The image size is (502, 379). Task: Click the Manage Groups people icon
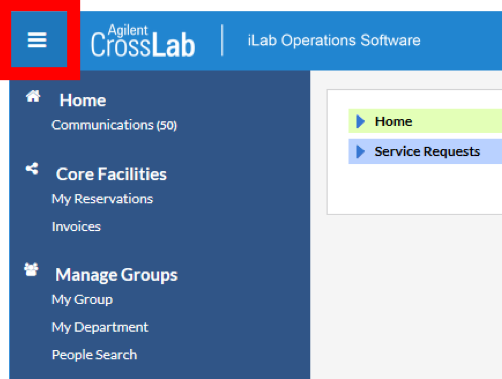(x=31, y=269)
